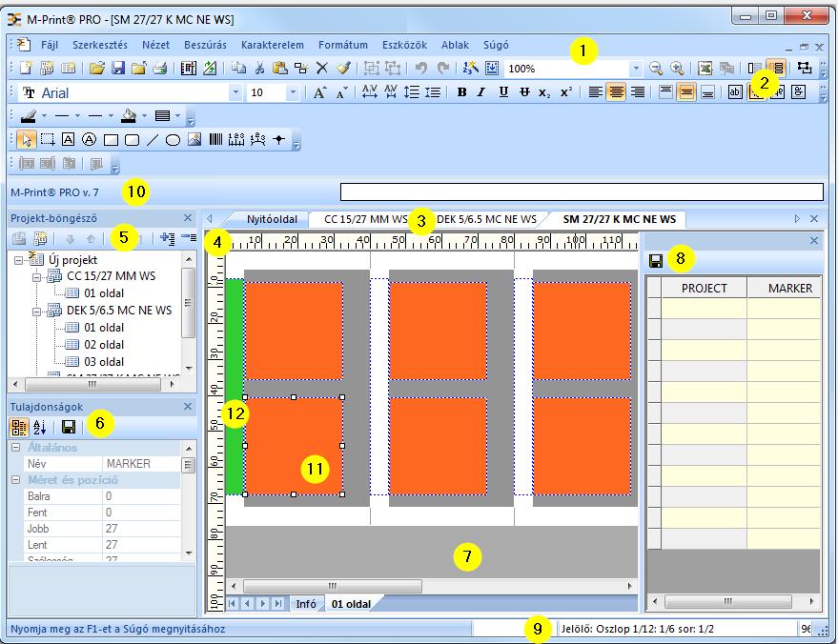Image resolution: width=838 pixels, height=644 pixels.
Task: Close the Projekt-böngésző panel
Action: (x=188, y=218)
